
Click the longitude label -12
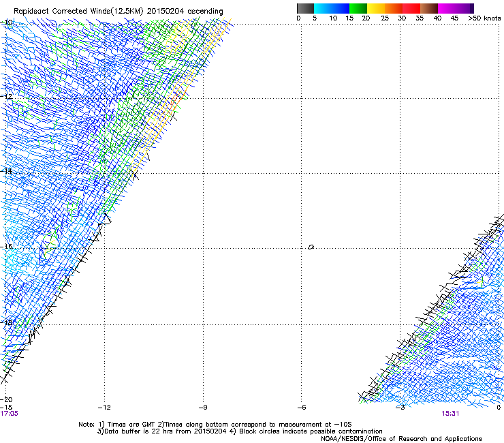[x=104, y=408]
